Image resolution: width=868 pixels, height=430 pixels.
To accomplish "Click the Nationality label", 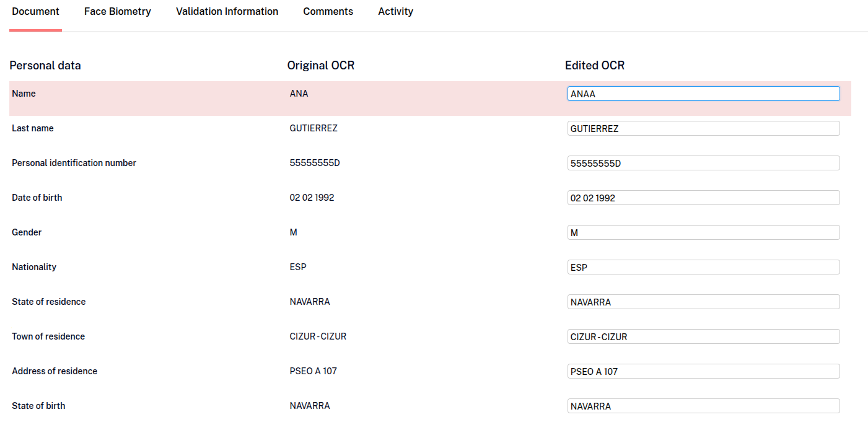I will (34, 267).
